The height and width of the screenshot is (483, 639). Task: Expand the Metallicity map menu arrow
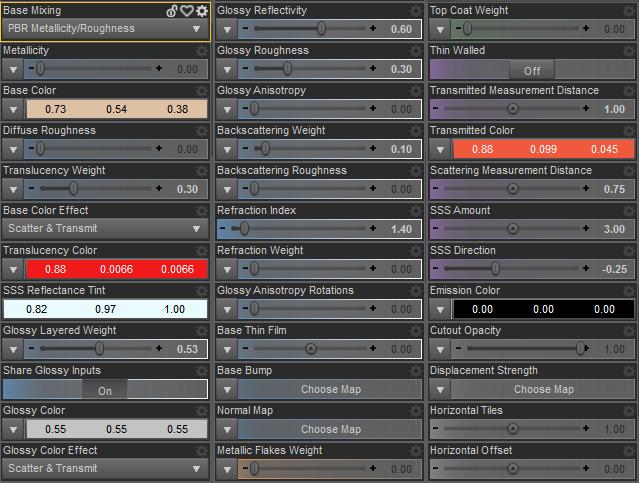(x=13, y=69)
